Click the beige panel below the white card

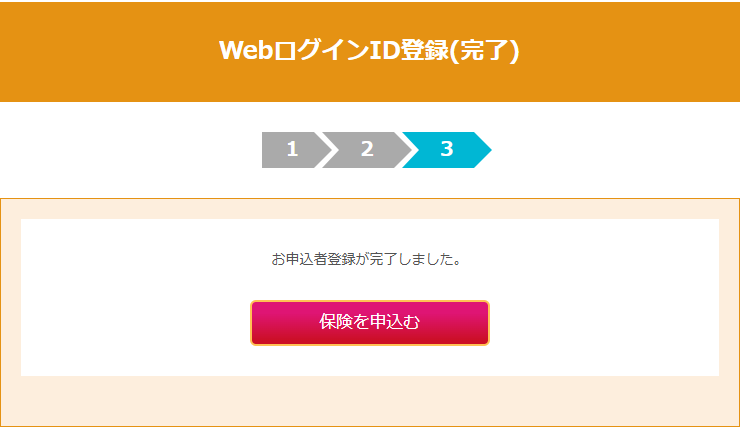point(370,400)
